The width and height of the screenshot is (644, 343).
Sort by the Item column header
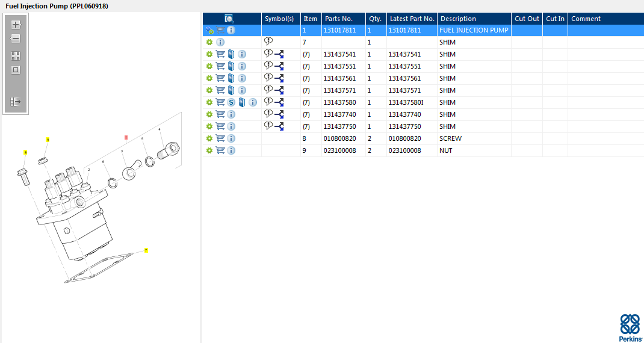point(311,19)
